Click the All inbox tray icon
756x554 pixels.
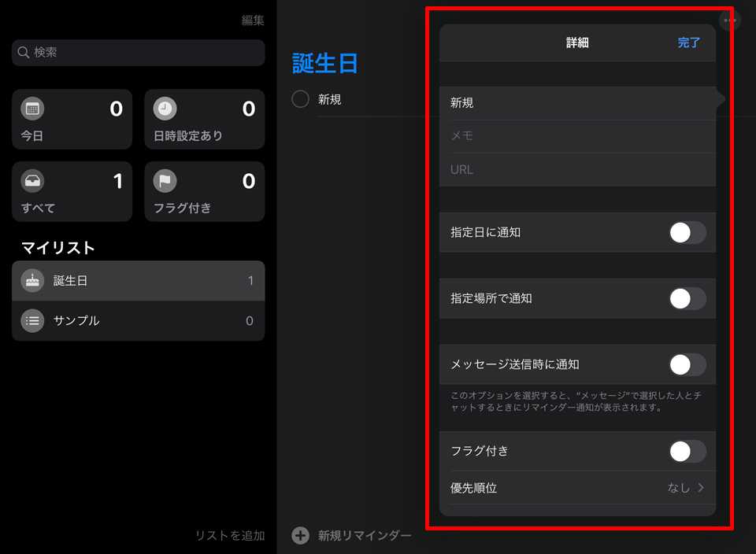[x=32, y=181]
